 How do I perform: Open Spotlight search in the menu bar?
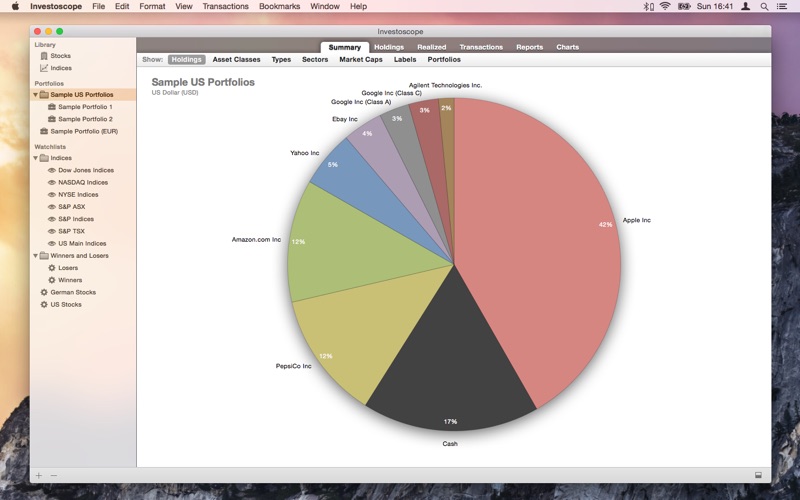(764, 7)
